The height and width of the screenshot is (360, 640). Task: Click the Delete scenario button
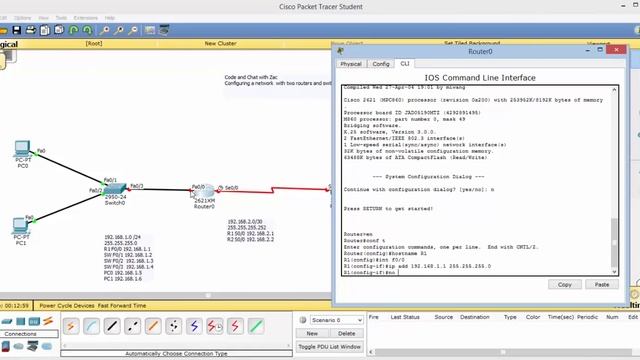click(347, 333)
